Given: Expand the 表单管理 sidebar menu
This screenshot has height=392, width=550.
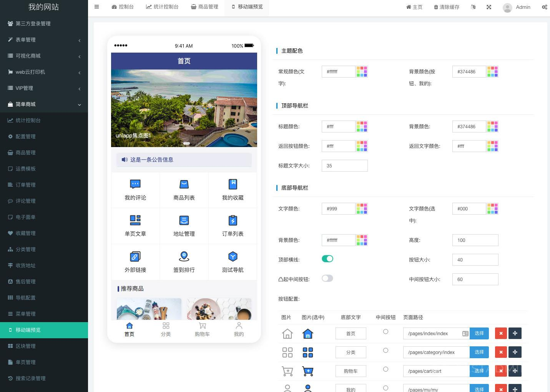Looking at the screenshot, I should [44, 40].
